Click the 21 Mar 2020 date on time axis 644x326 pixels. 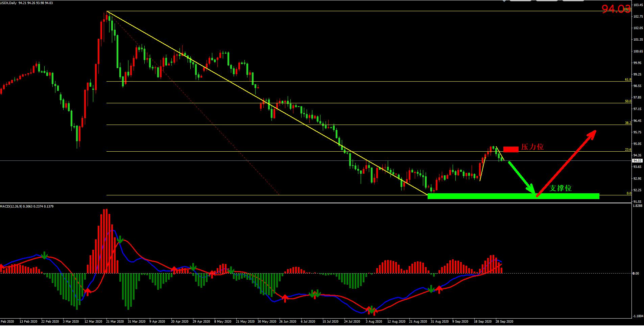tap(115, 321)
